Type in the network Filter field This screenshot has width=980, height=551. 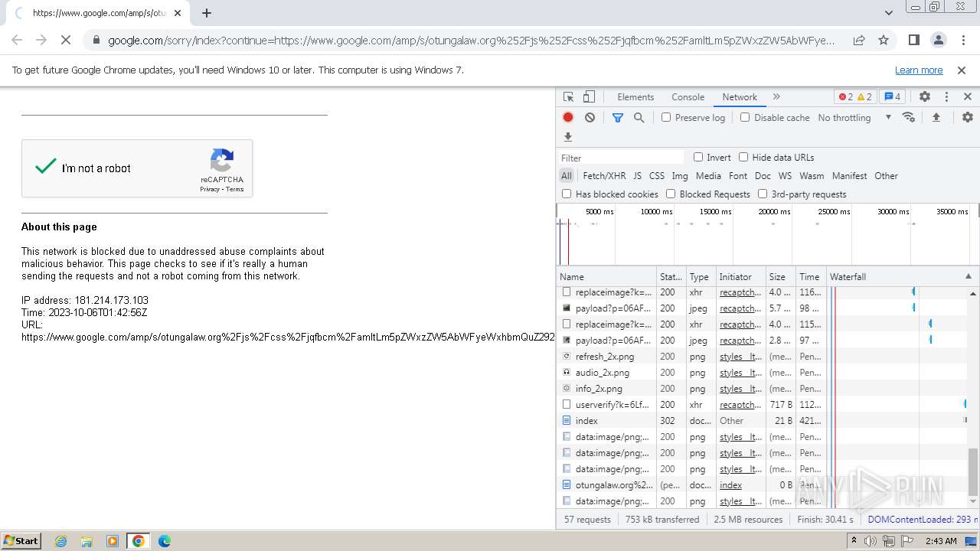(x=621, y=158)
